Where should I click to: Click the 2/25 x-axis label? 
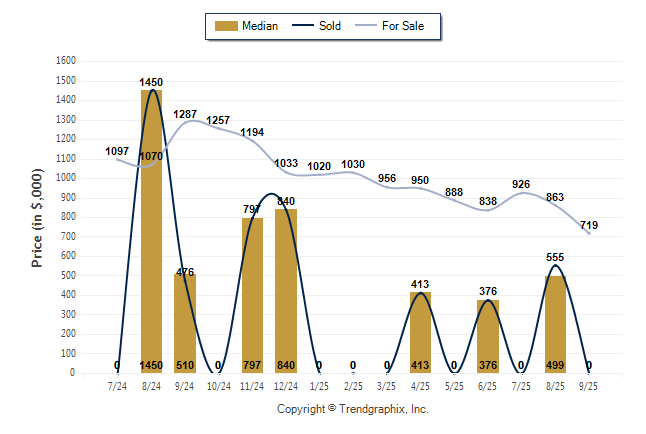[x=353, y=385]
